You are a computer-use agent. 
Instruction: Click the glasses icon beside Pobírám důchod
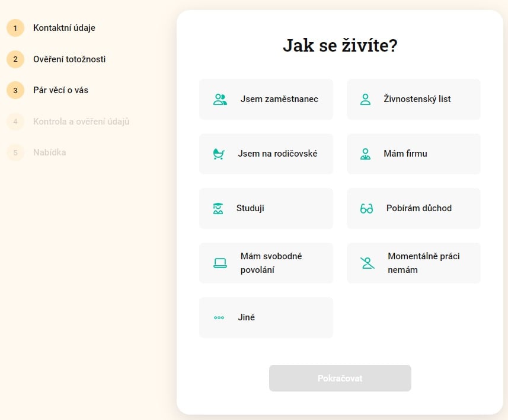366,208
